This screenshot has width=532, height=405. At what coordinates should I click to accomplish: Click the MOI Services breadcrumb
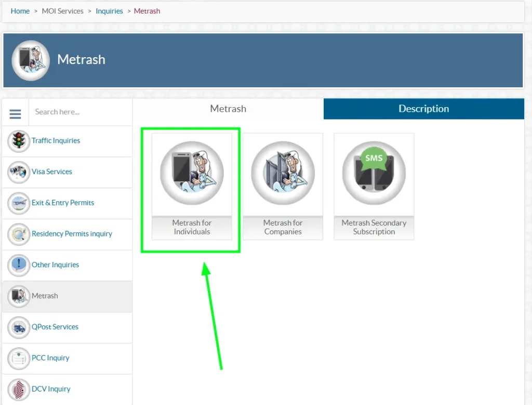(62, 11)
